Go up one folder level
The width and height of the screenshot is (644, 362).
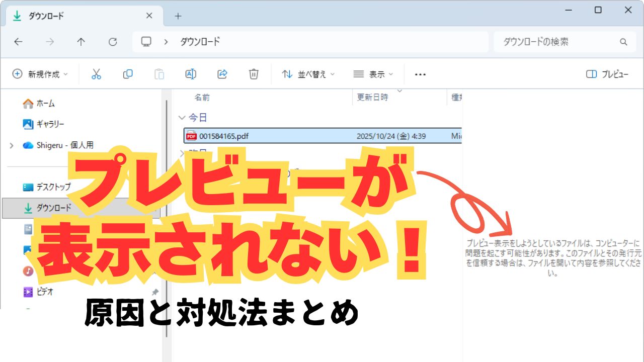click(81, 42)
